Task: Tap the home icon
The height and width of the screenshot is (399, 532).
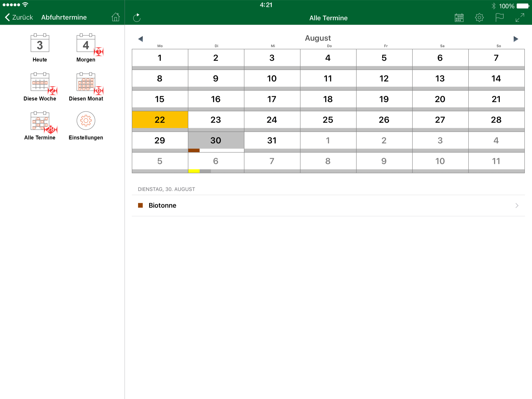Action: pyautogui.click(x=115, y=17)
